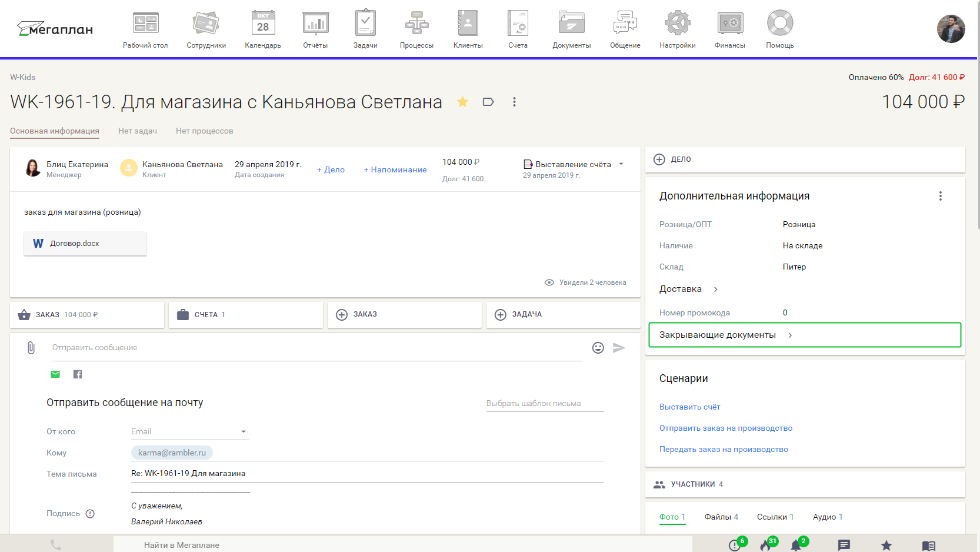Open favorites star in bottom bar

[886, 546]
